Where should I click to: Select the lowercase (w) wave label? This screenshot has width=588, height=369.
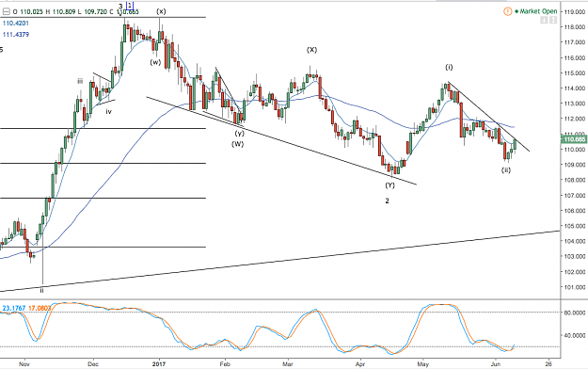pyautogui.click(x=155, y=62)
